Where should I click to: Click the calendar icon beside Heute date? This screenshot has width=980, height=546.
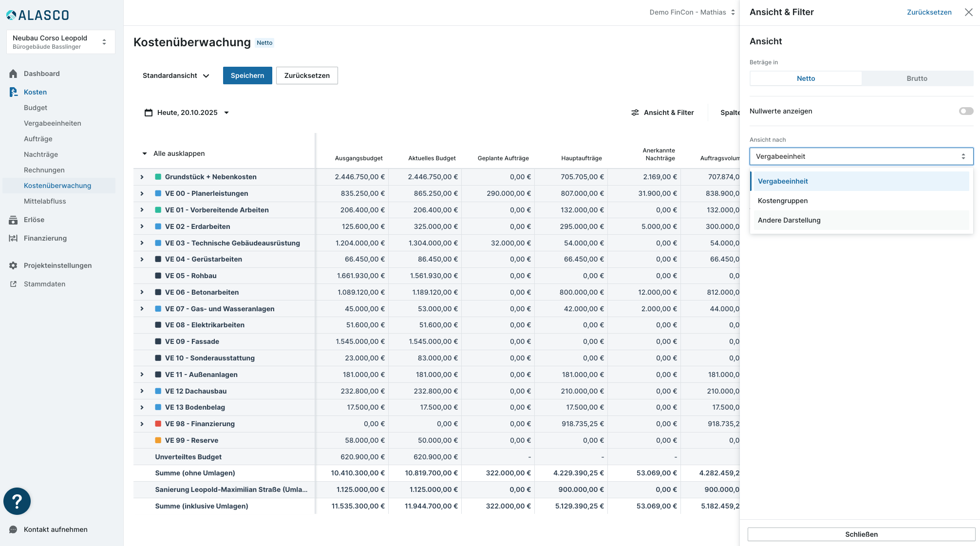[x=149, y=113]
